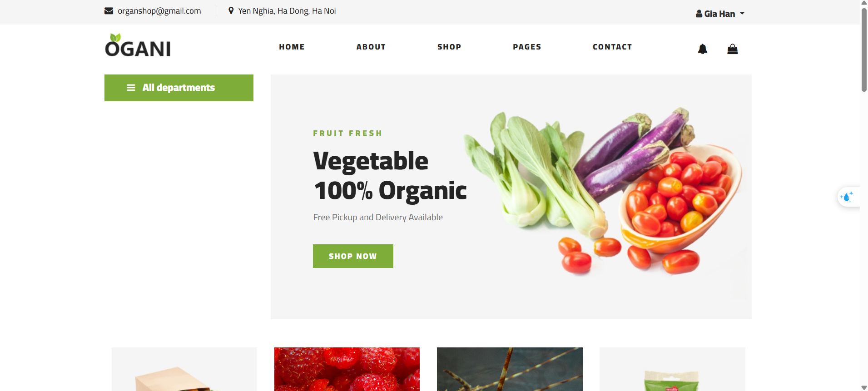Click the dropdown caret next to Gia Han

click(742, 14)
